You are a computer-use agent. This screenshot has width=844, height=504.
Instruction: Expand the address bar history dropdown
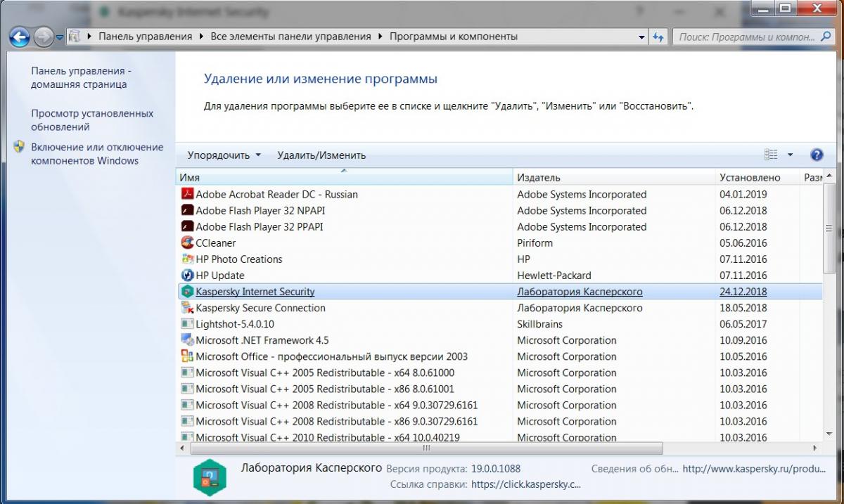coord(642,37)
